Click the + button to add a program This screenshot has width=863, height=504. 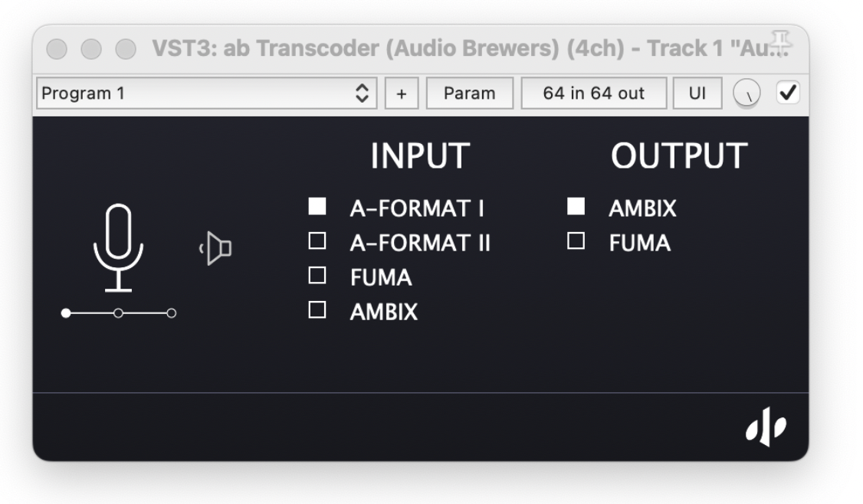pos(402,92)
